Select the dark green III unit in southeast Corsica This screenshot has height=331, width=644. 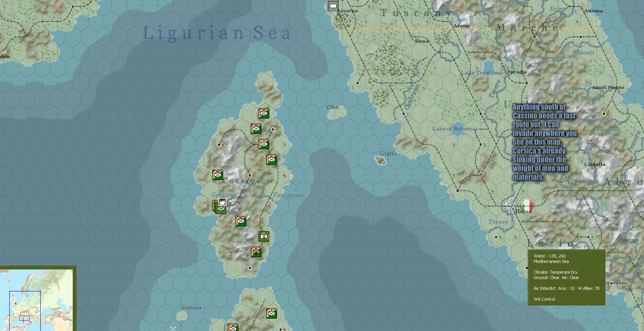(x=264, y=236)
